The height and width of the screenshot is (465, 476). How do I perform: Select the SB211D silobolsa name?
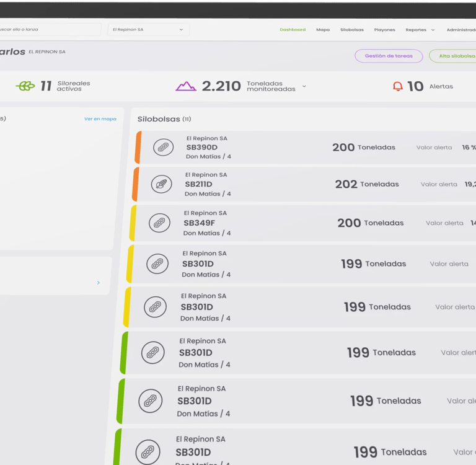coord(198,184)
